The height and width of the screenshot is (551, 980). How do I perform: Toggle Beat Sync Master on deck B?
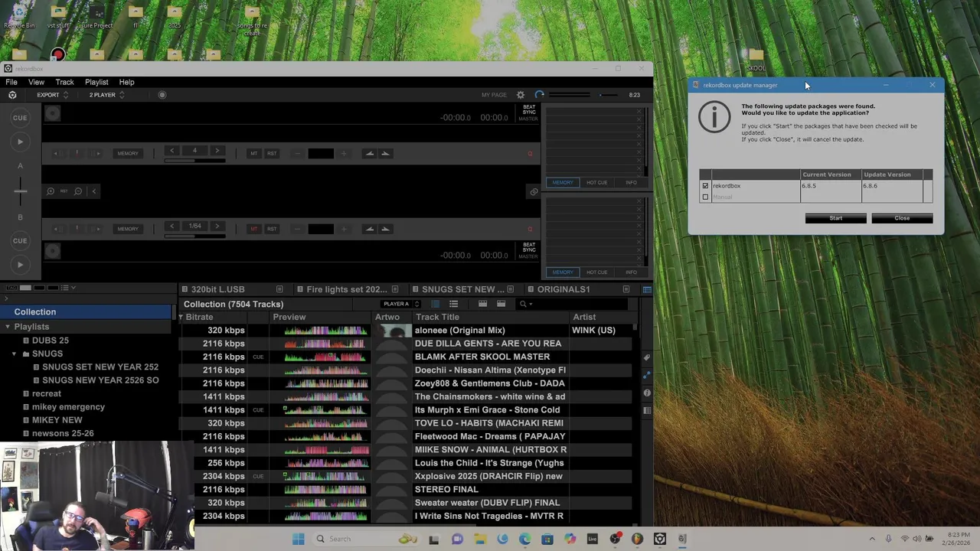coord(528,256)
